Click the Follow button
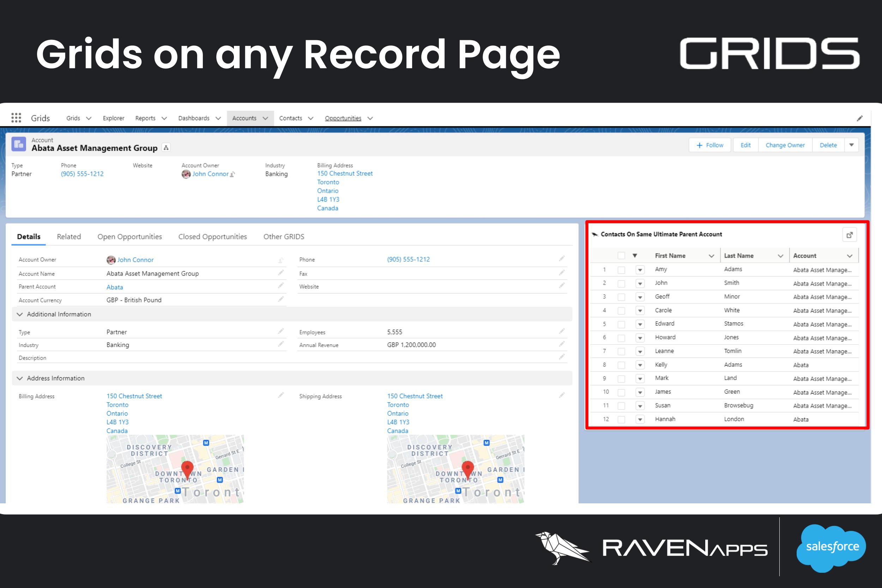882x588 pixels. [709, 145]
